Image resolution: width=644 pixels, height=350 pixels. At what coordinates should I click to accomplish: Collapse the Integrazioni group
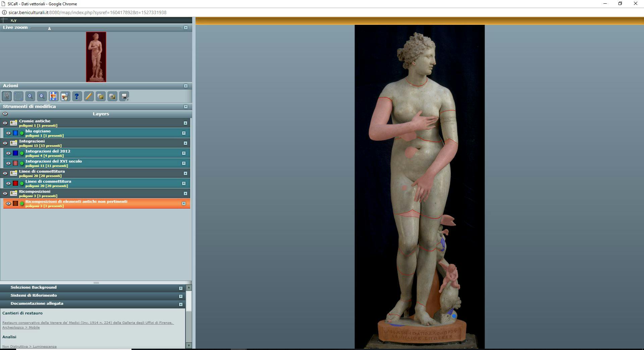(x=185, y=143)
